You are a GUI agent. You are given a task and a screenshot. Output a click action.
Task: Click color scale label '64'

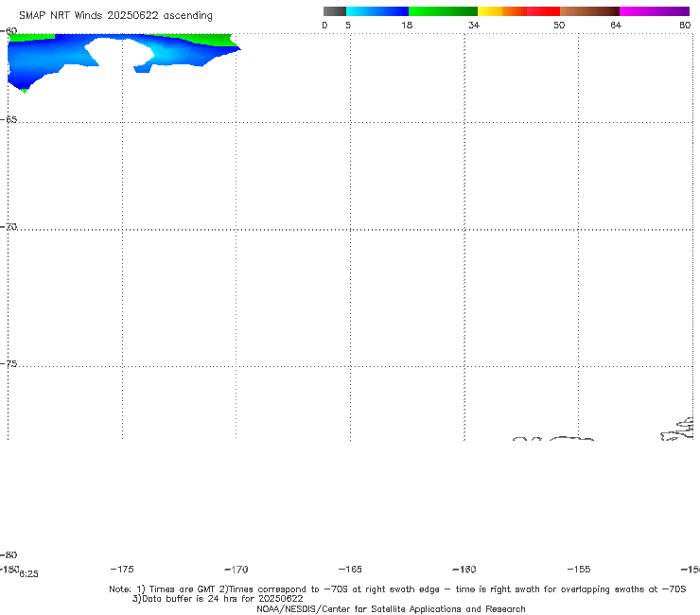point(616,25)
